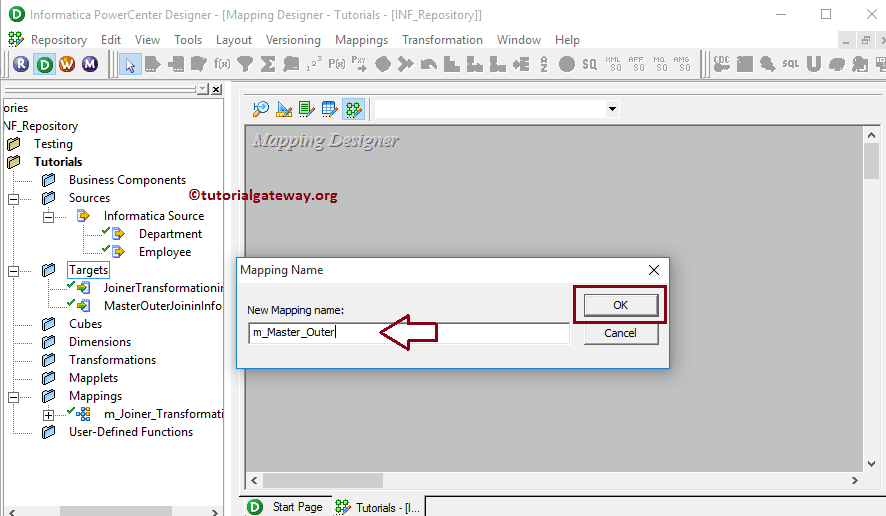Viewport: 886px width, 516px height.
Task: Click the SQ Source Qualifier icon
Action: coord(589,64)
